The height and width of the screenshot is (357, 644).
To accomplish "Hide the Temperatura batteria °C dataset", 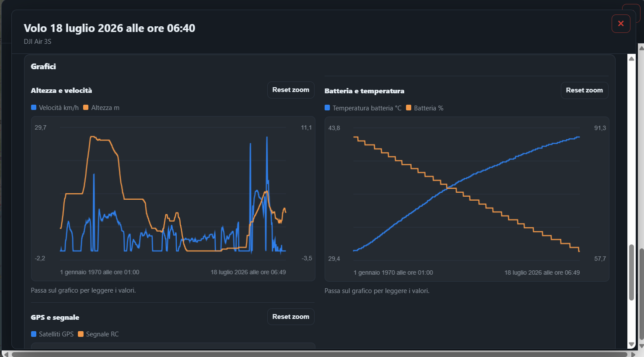I will click(363, 108).
